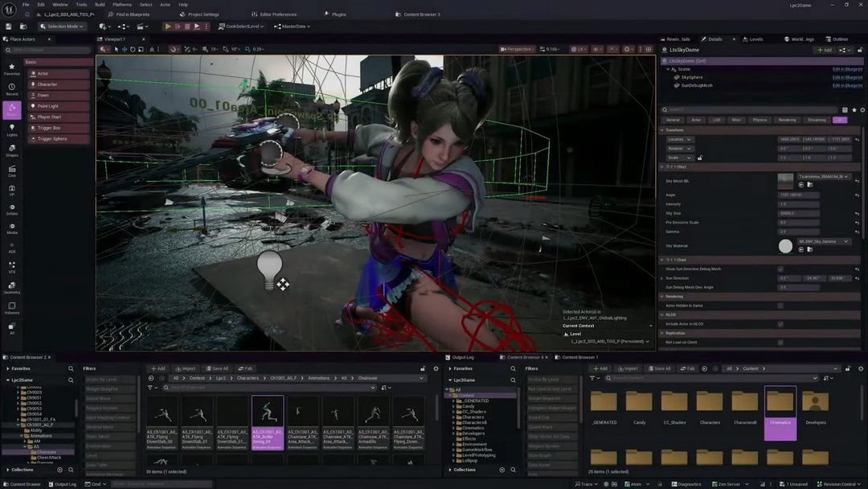Click Import in left Content Browser

(186, 368)
